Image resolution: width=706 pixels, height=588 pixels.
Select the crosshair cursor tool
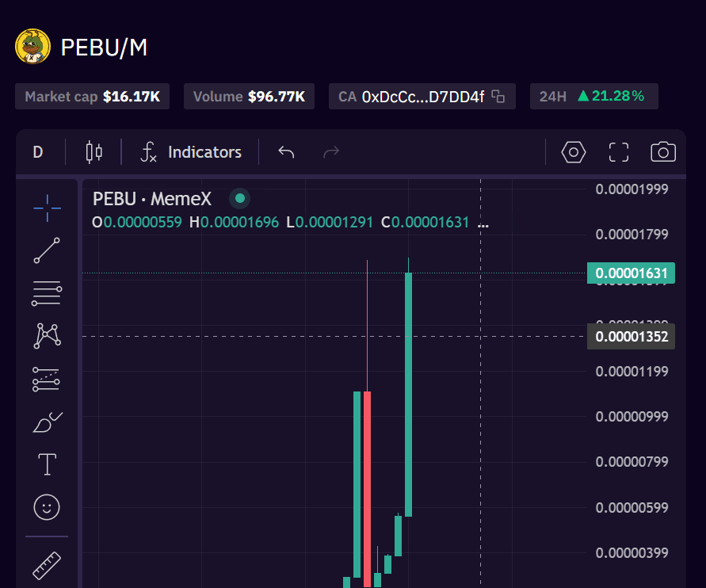[47, 208]
